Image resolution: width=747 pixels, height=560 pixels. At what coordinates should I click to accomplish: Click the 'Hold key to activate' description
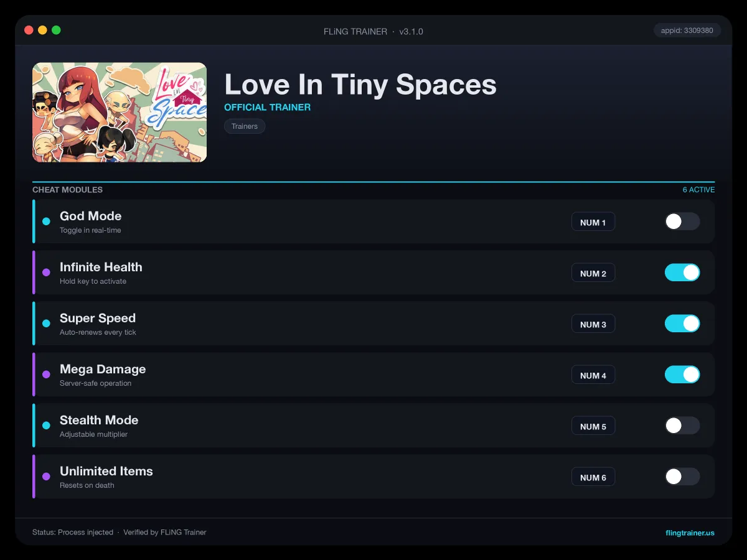pyautogui.click(x=93, y=281)
